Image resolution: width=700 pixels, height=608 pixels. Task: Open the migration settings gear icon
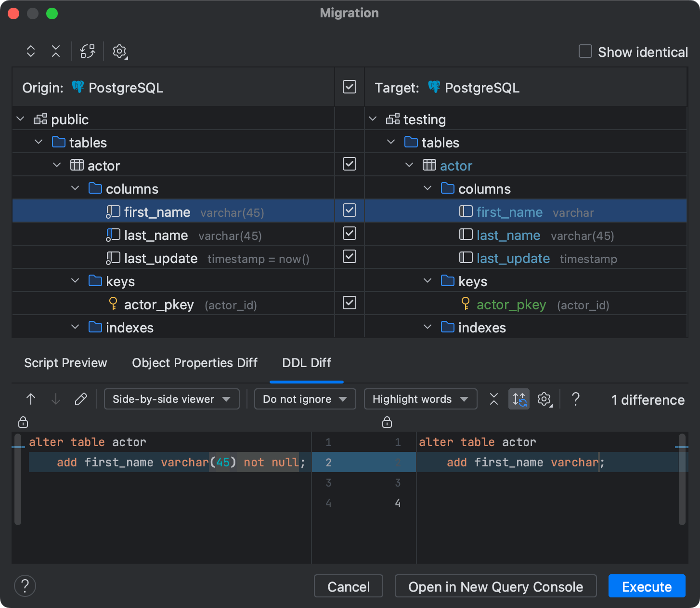[x=118, y=51]
